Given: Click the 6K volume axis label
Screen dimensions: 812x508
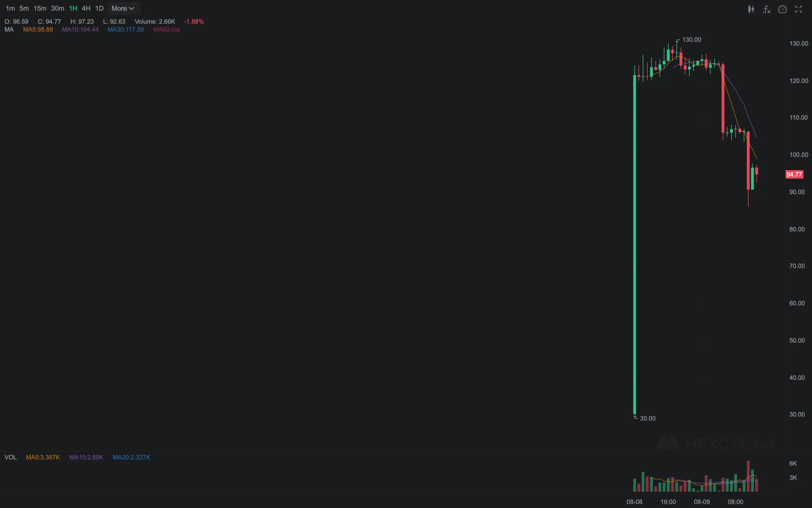Looking at the screenshot, I should tap(793, 463).
